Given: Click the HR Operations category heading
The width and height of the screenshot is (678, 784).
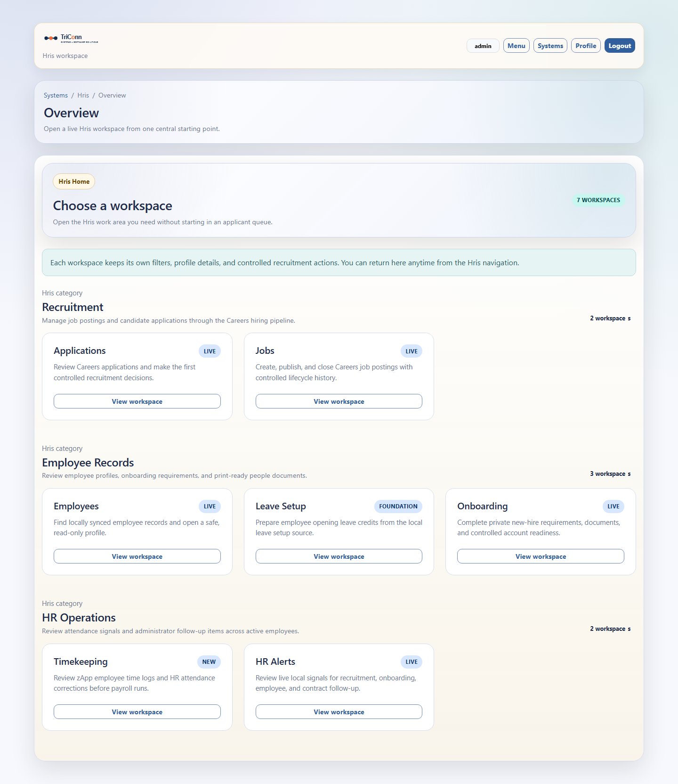Looking at the screenshot, I should click(x=79, y=618).
